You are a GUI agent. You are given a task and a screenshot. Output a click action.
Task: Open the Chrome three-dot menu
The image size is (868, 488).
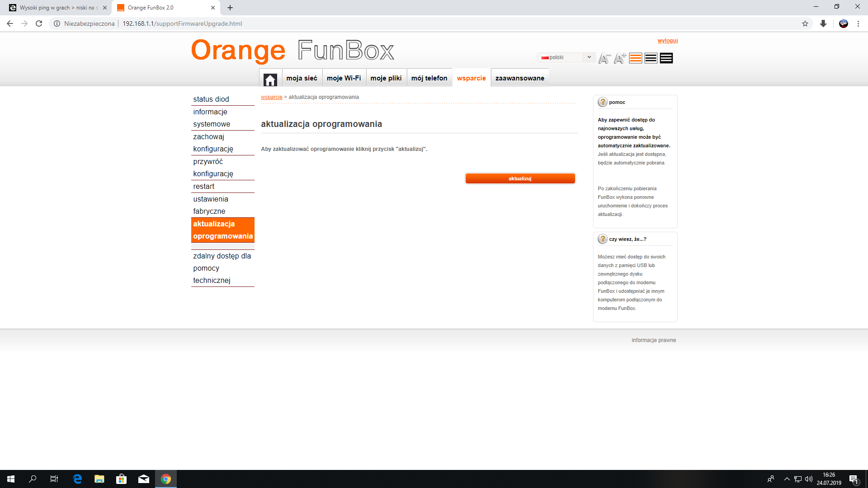pos(858,23)
